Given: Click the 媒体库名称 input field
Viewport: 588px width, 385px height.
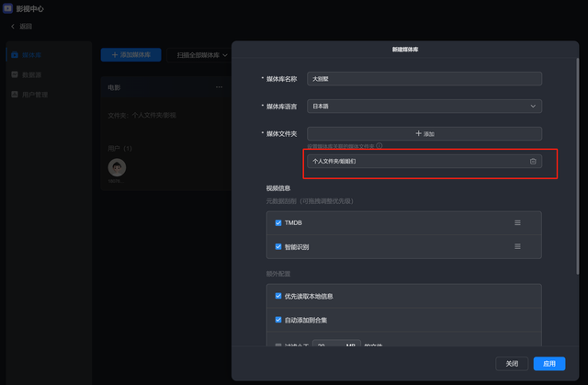Looking at the screenshot, I should point(424,79).
